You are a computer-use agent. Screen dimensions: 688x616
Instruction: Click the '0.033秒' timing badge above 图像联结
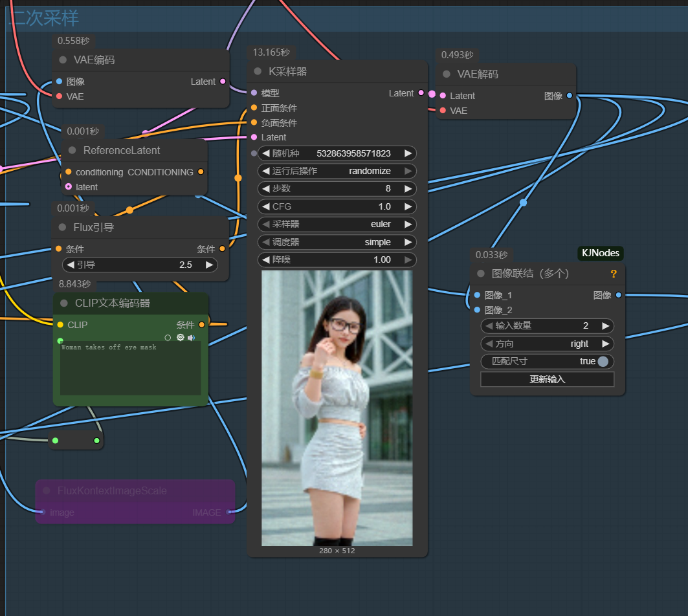pyautogui.click(x=491, y=255)
